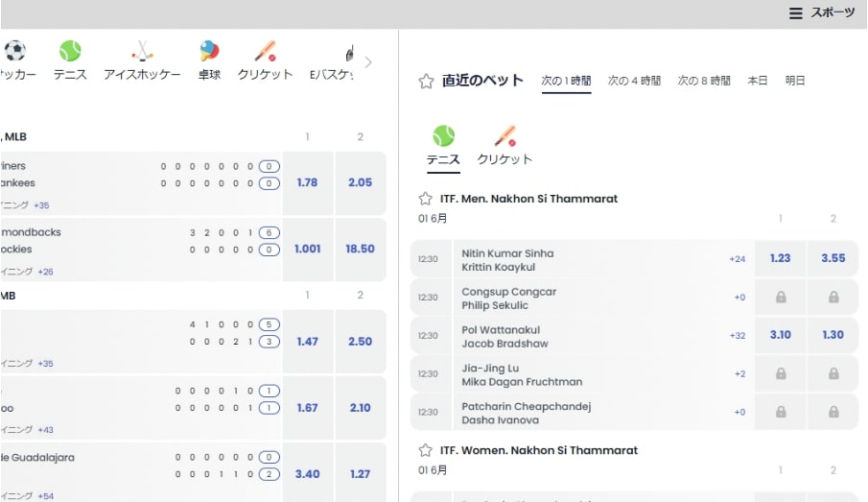Click the 1.27 odds for Guadalajara match
The height and width of the screenshot is (502, 868).
pyautogui.click(x=361, y=474)
